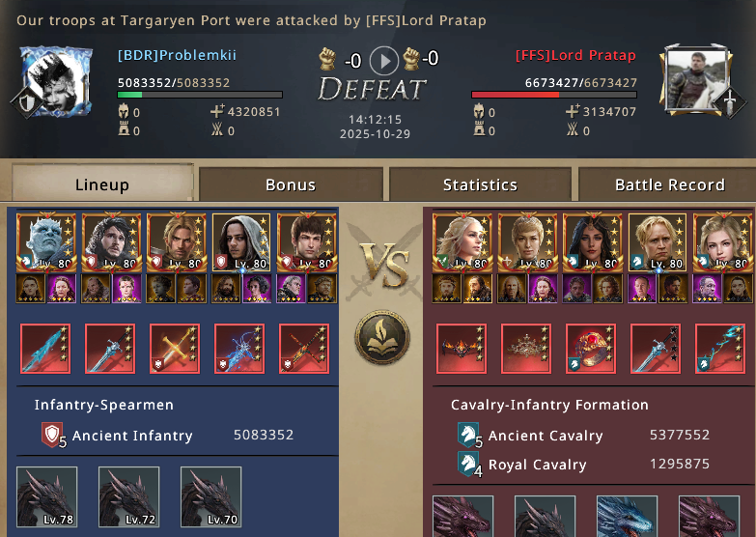Play the battle replay

tap(383, 61)
